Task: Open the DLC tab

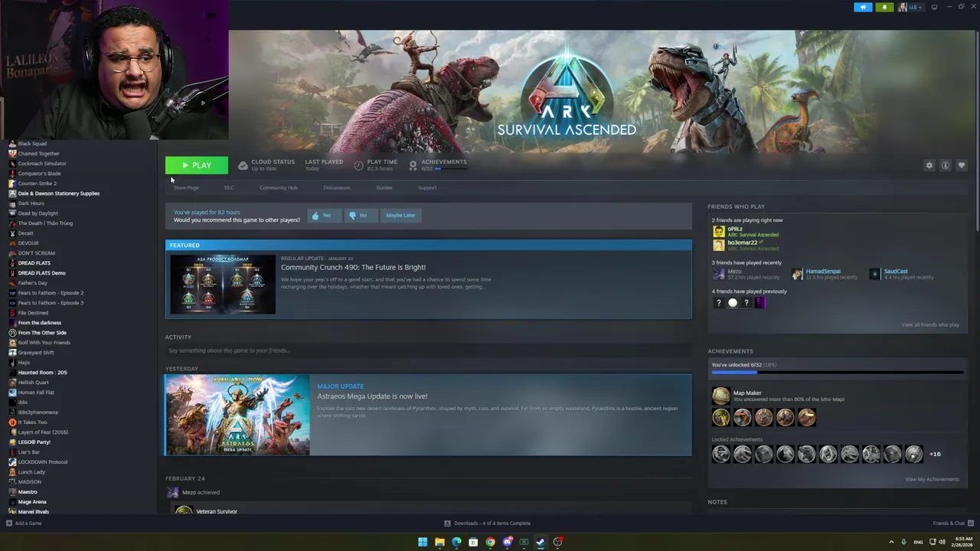Action: tap(229, 187)
